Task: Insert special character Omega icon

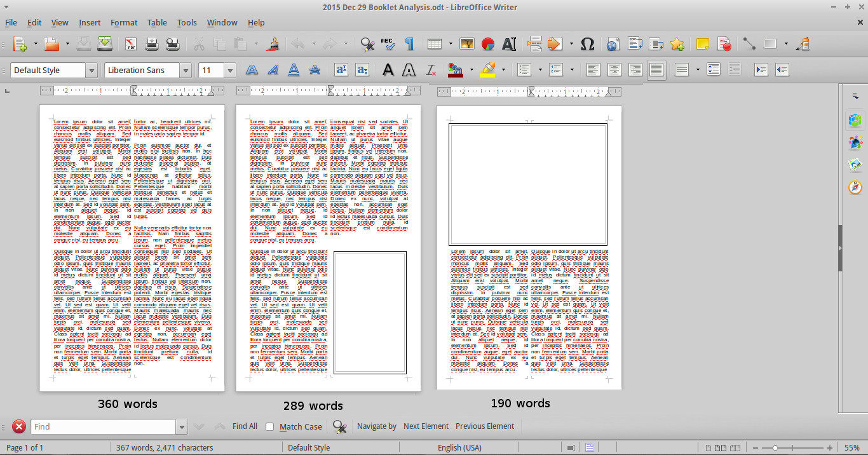Action: (x=588, y=44)
